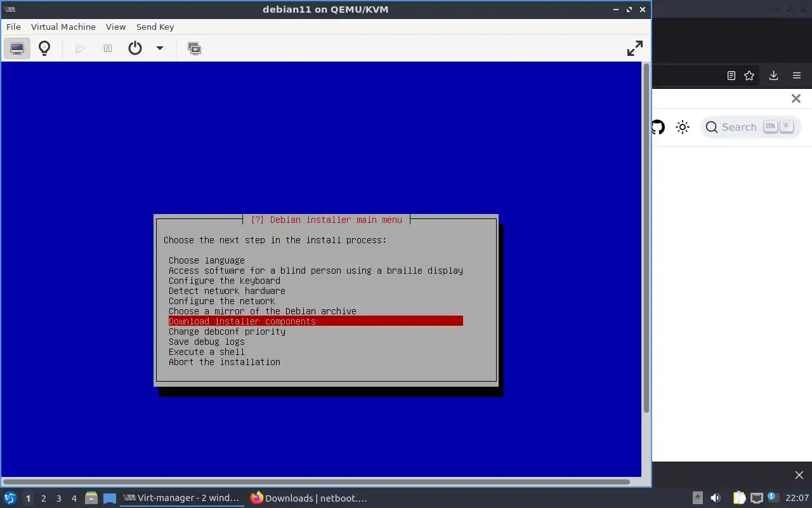812x508 pixels.
Task: Open the network connection tray icon
Action: pos(756,498)
